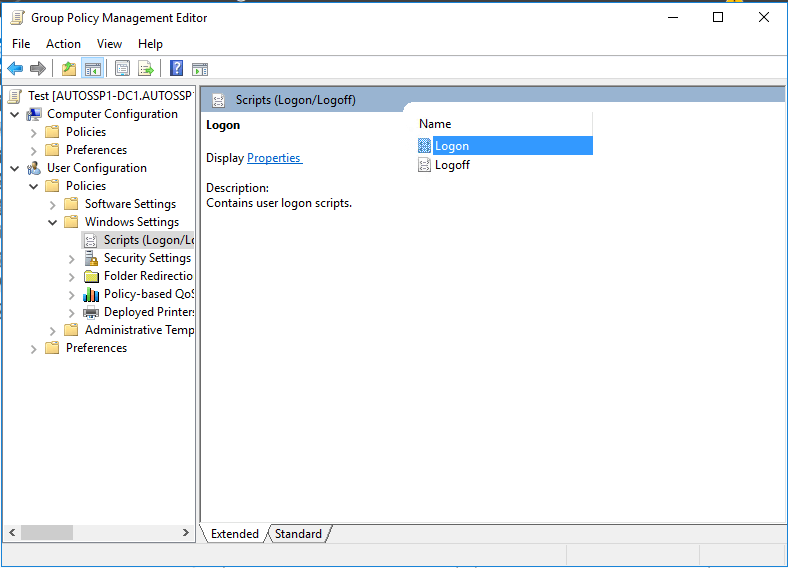Expand the Security Settings node
788x568 pixels.
pyautogui.click(x=72, y=259)
